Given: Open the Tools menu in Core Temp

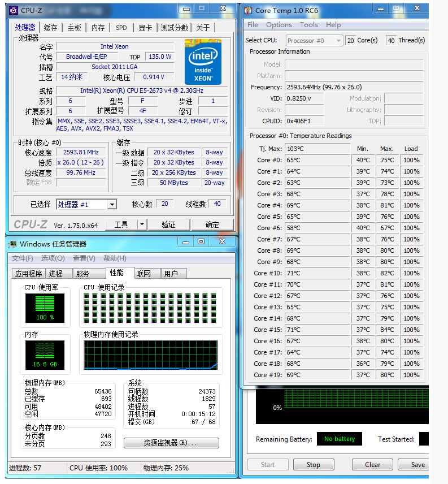Looking at the screenshot, I should [308, 25].
